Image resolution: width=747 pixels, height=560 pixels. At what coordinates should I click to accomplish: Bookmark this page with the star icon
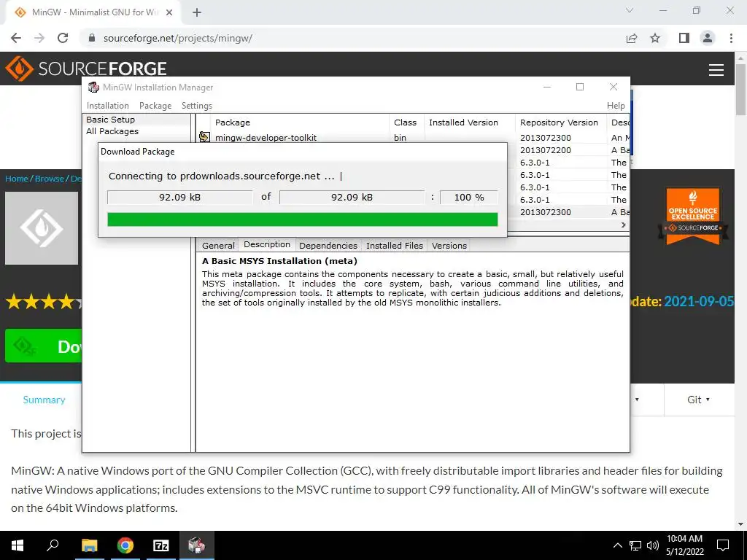(655, 38)
